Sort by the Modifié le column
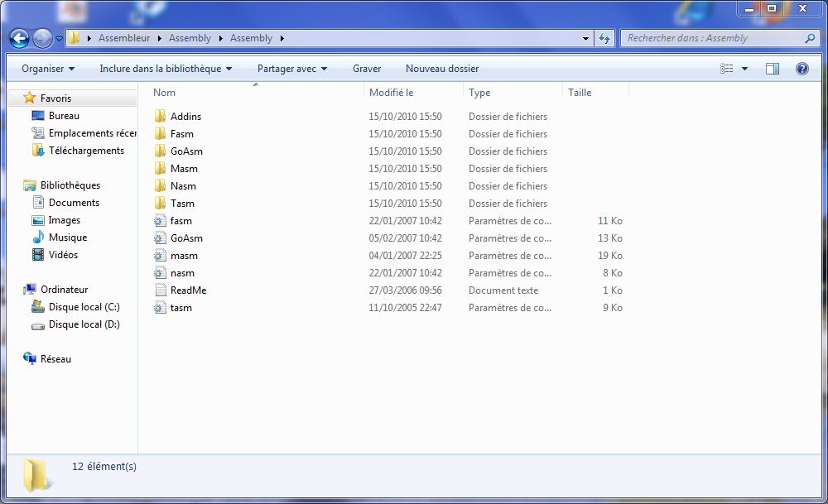Image resolution: width=828 pixels, height=504 pixels. tap(392, 93)
